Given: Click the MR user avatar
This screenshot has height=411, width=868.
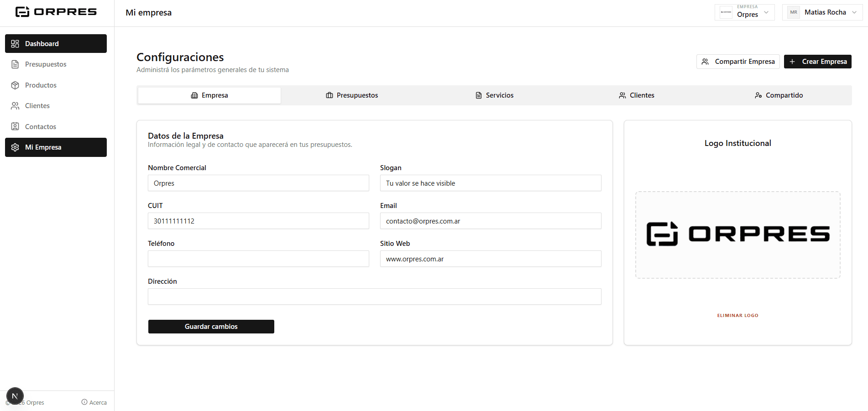Looking at the screenshot, I should (794, 12).
